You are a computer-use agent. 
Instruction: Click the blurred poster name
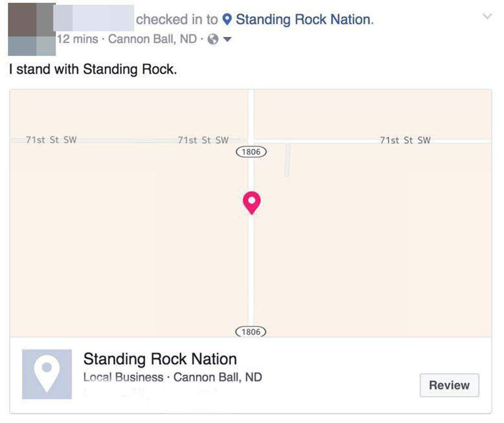click(94, 20)
